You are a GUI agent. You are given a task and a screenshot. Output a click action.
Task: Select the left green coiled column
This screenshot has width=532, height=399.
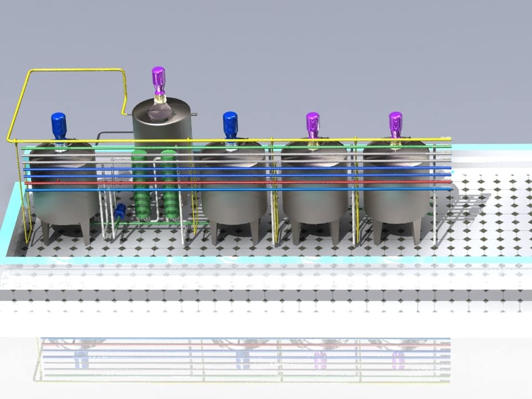(x=140, y=186)
